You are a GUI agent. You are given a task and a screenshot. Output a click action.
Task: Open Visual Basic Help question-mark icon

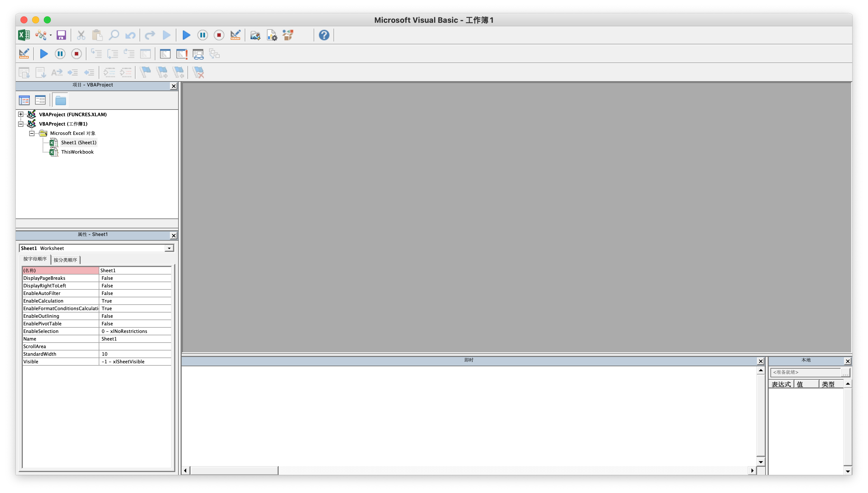pos(324,35)
